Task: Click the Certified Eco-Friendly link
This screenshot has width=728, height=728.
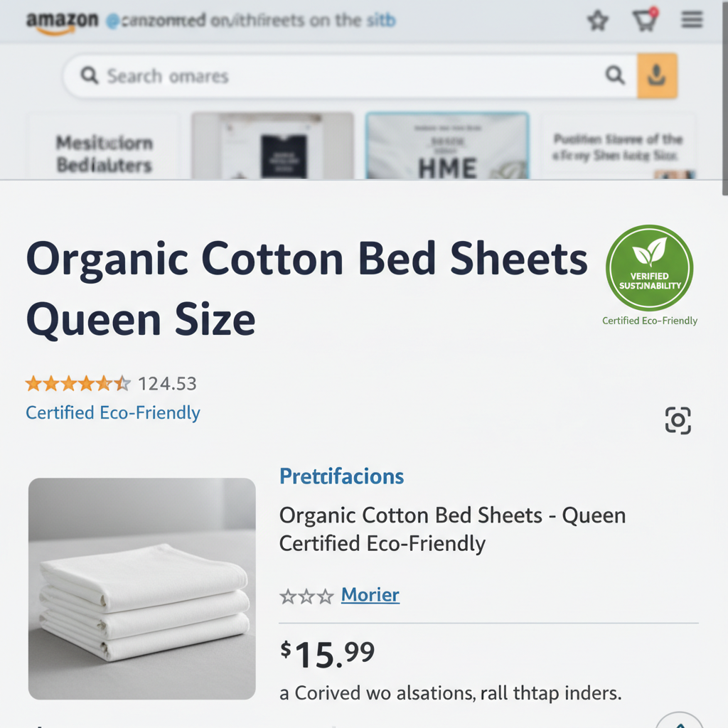Action: pyautogui.click(x=112, y=412)
